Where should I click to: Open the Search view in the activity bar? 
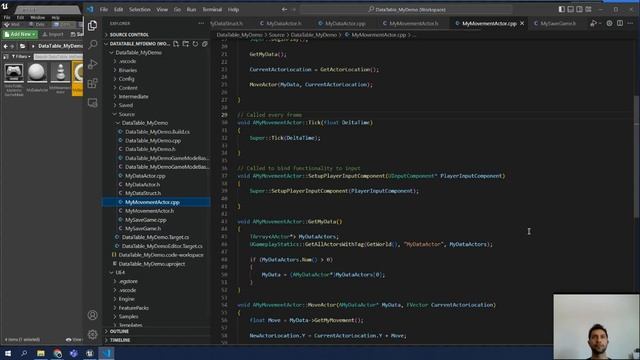coord(93,44)
